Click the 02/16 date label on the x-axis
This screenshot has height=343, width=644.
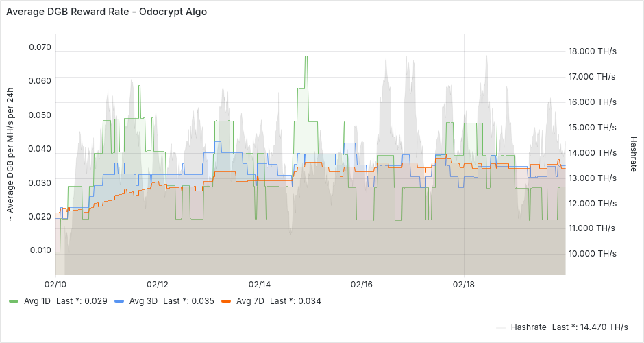coord(362,284)
